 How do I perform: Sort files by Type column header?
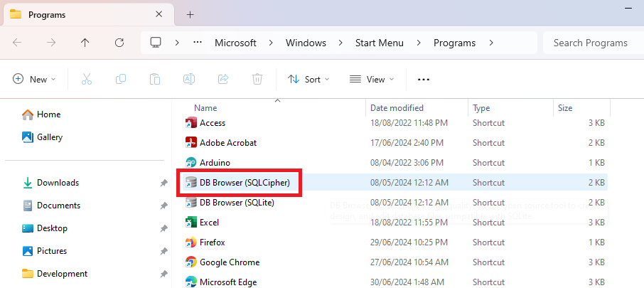[481, 108]
